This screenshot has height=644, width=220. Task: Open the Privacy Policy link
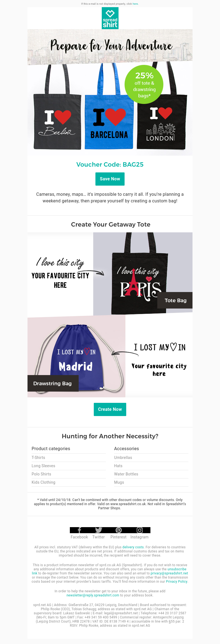point(177,582)
